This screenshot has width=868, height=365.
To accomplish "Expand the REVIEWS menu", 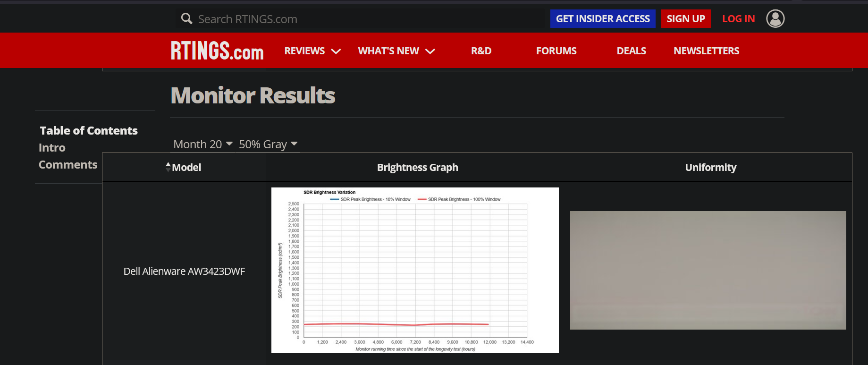I will 312,51.
